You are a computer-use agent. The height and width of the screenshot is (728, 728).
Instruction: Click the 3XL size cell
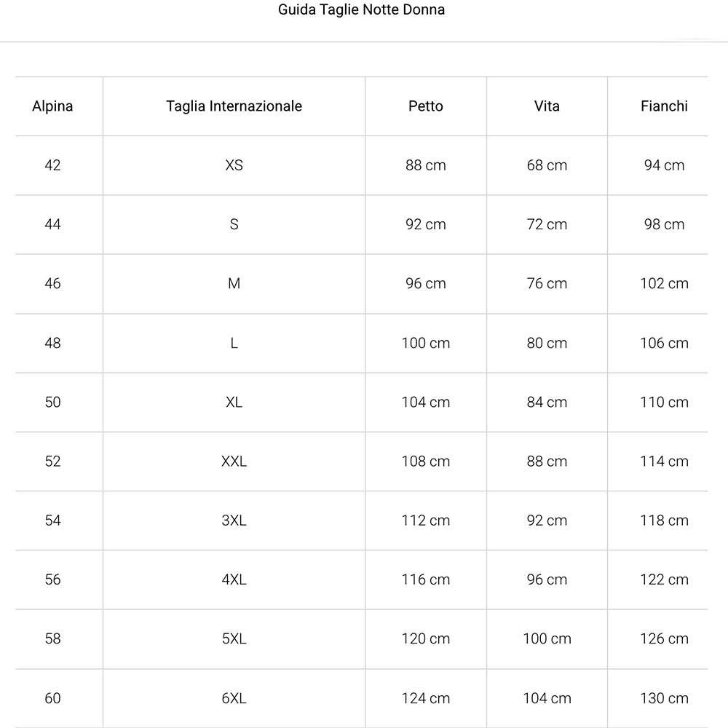click(x=234, y=521)
